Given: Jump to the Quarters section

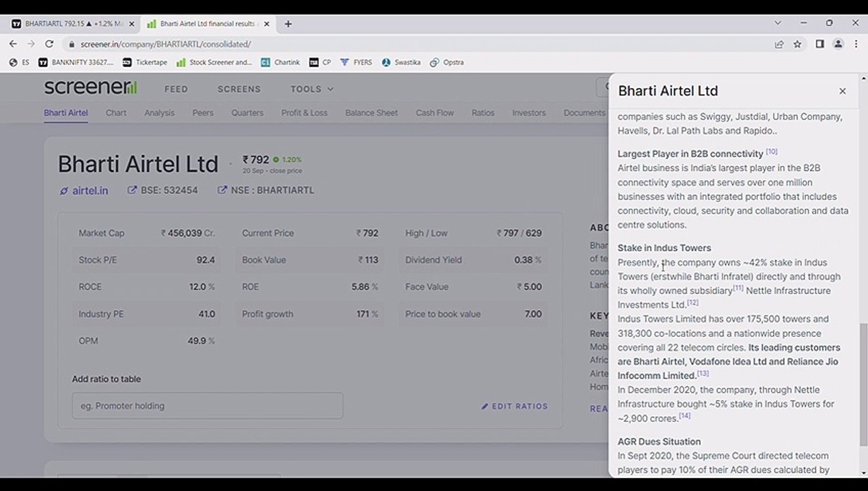Looking at the screenshot, I should tap(247, 113).
